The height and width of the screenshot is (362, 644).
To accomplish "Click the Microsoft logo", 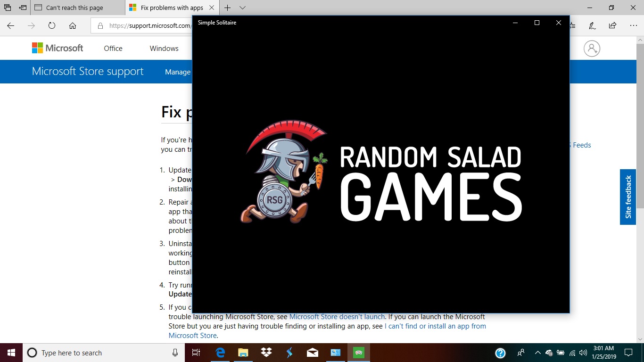I will tap(58, 48).
